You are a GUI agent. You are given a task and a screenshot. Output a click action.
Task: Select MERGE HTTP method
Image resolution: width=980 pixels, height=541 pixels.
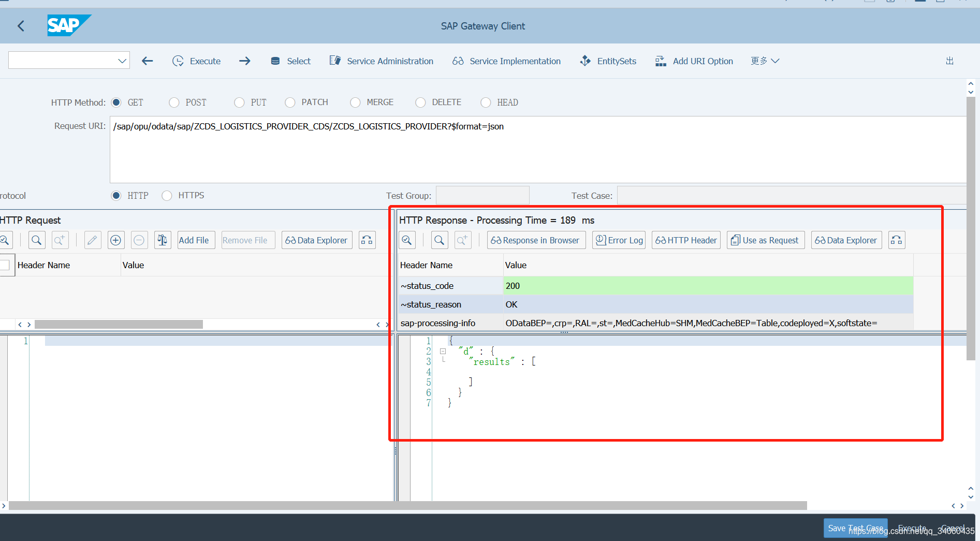355,103
